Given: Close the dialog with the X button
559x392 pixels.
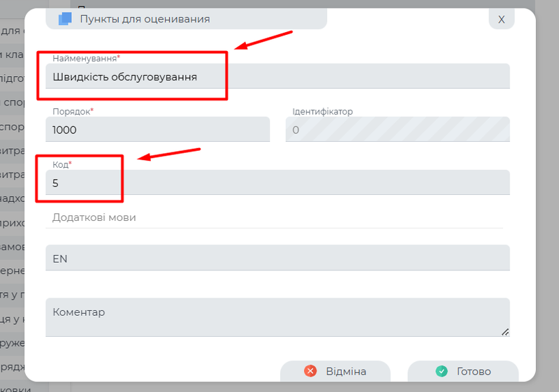Looking at the screenshot, I should 501,20.
